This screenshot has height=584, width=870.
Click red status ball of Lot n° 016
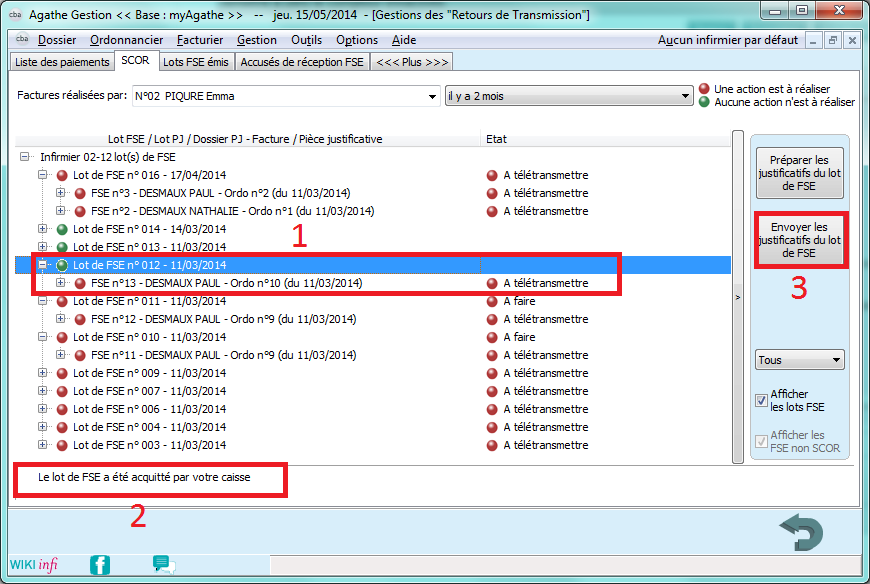[x=62, y=175]
